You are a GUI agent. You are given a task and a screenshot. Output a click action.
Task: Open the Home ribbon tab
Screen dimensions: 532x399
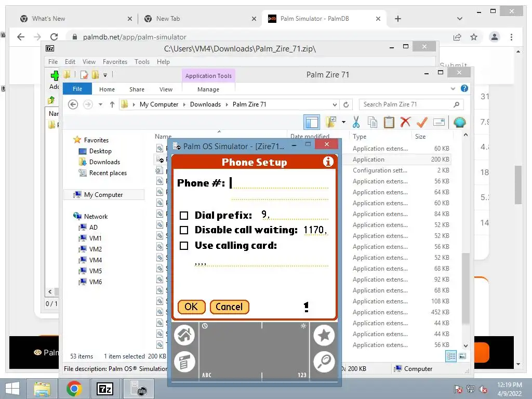107,89
